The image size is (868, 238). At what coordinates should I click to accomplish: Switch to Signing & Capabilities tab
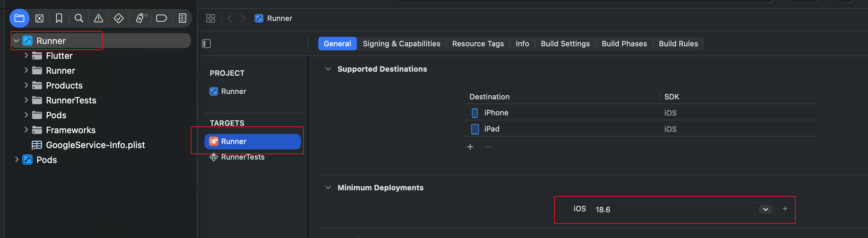(402, 44)
